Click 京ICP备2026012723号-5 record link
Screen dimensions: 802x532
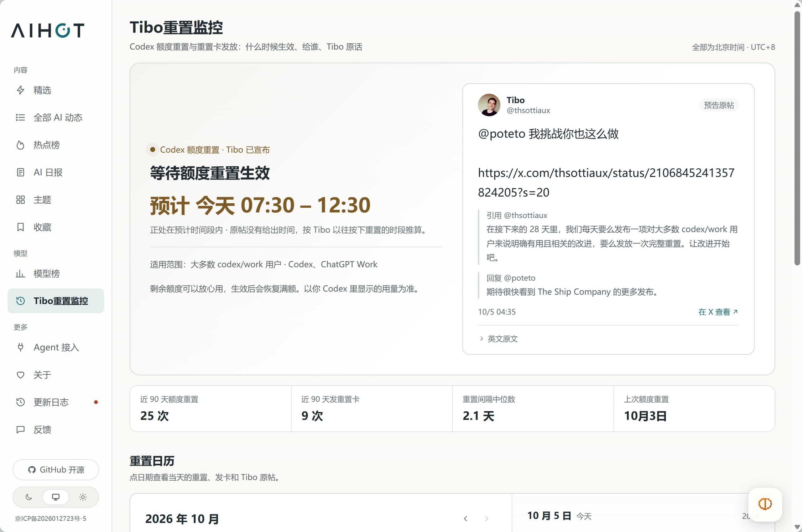[x=50, y=519]
